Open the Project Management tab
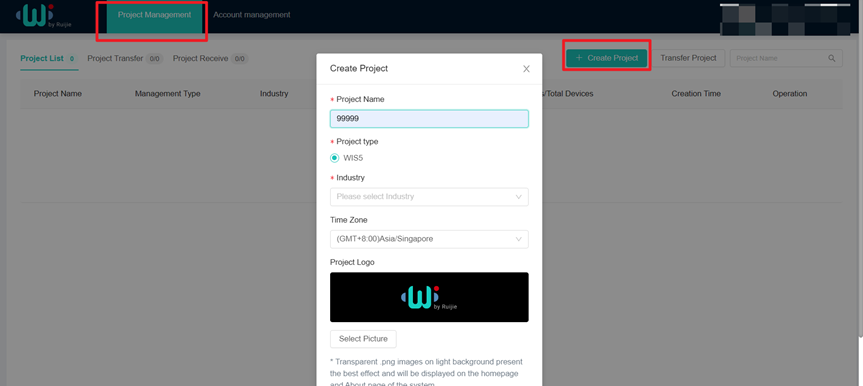 (x=154, y=15)
